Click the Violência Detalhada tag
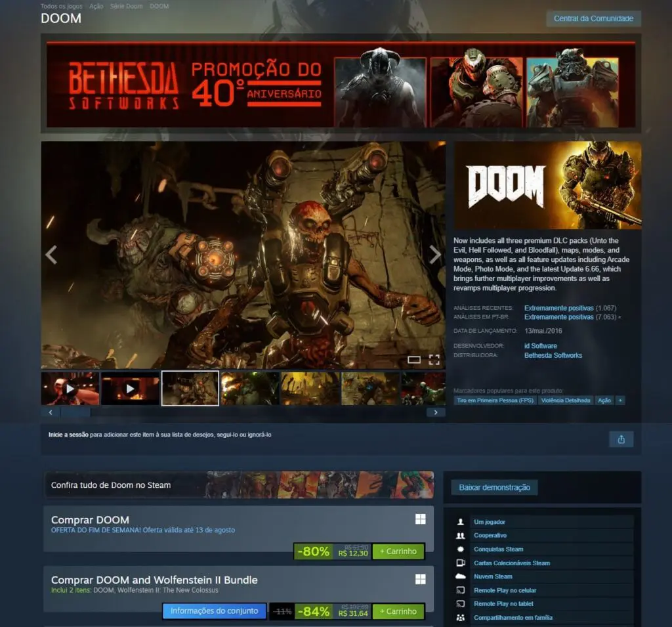The height and width of the screenshot is (627, 672). [565, 400]
